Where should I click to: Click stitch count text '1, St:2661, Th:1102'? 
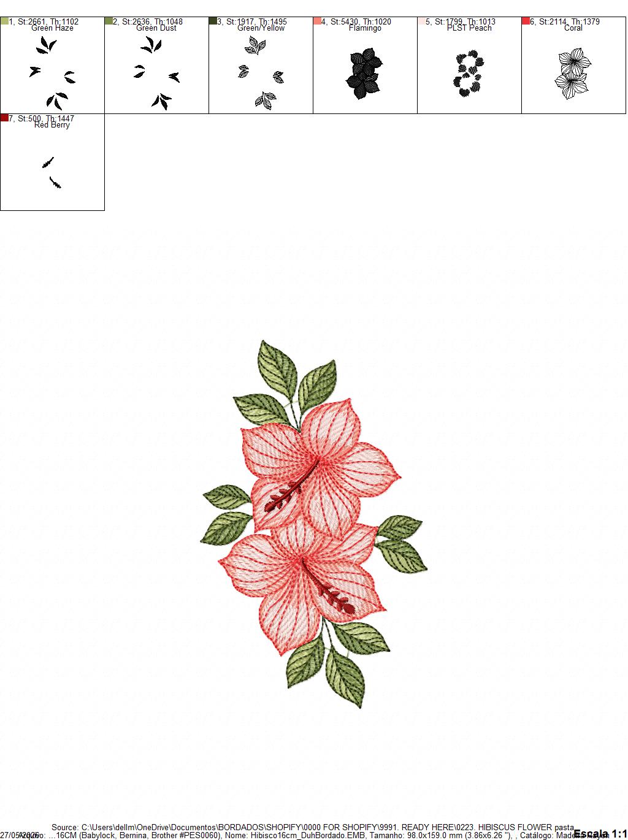tap(44, 21)
